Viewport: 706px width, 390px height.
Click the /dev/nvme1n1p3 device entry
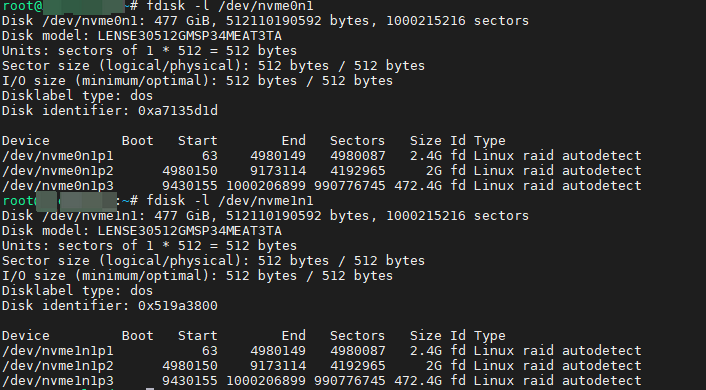(58, 381)
